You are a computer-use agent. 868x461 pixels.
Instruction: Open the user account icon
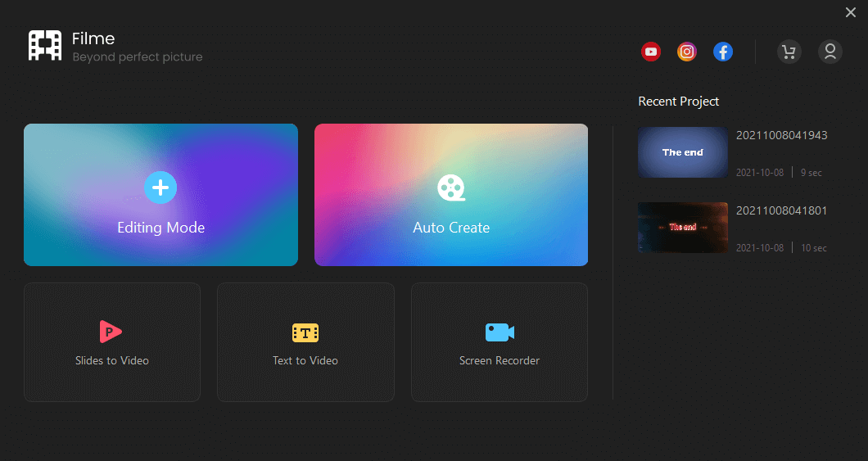coord(830,52)
